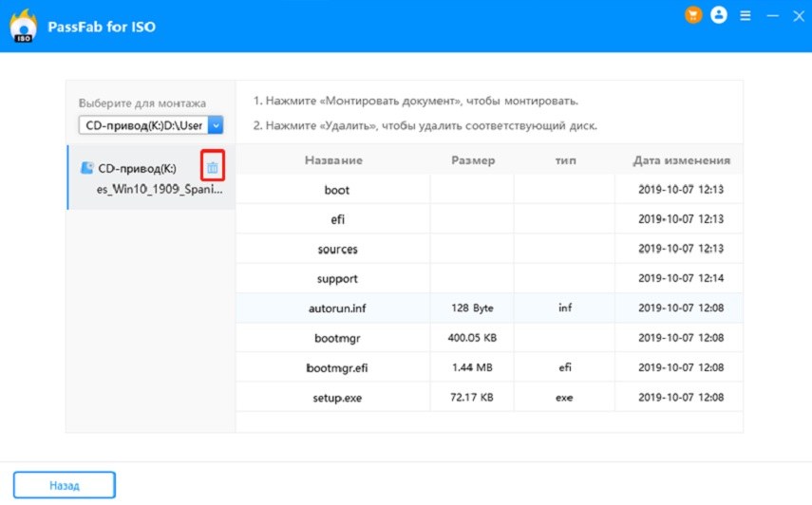
Task: Open the user account icon
Action: (718, 15)
